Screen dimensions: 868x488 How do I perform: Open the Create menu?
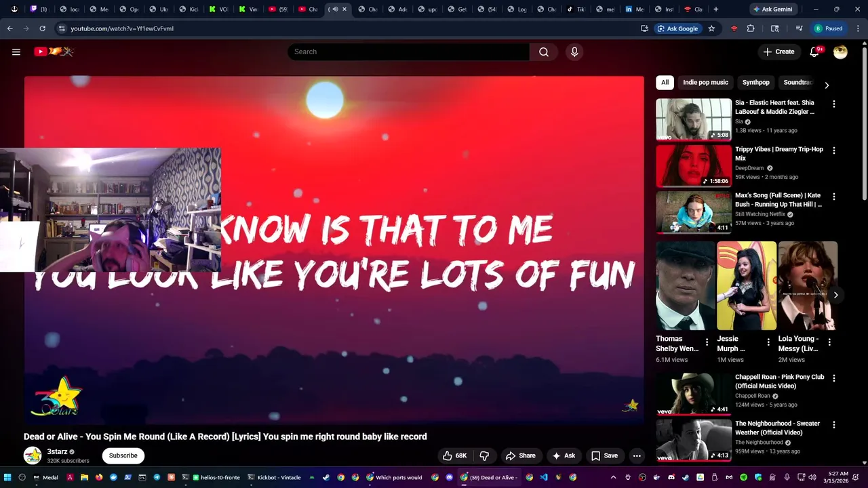[778, 52]
